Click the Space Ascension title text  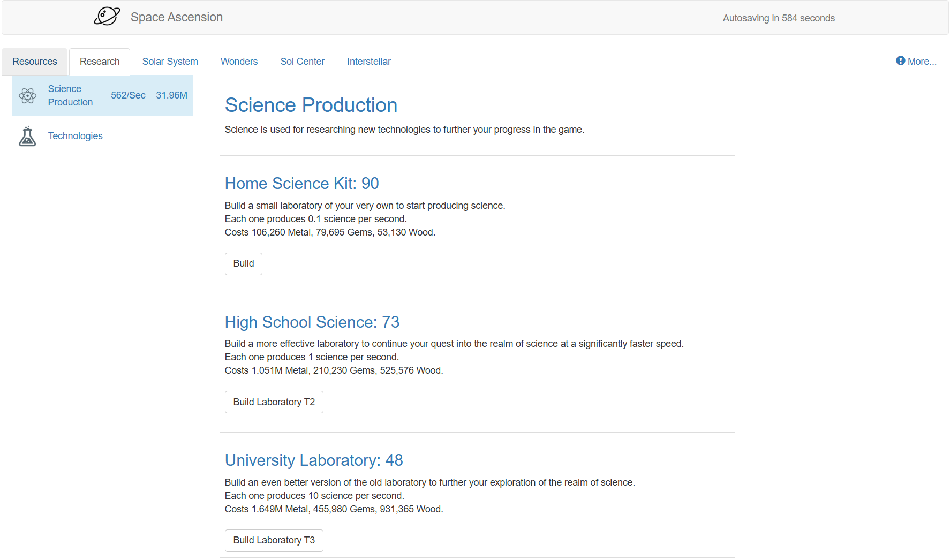(176, 17)
